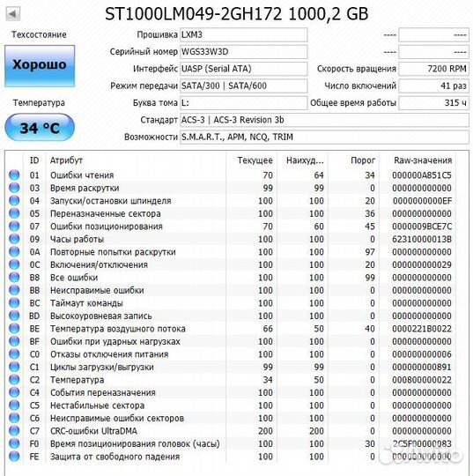Click the rotation speed value 7200 RPM

pos(433,69)
